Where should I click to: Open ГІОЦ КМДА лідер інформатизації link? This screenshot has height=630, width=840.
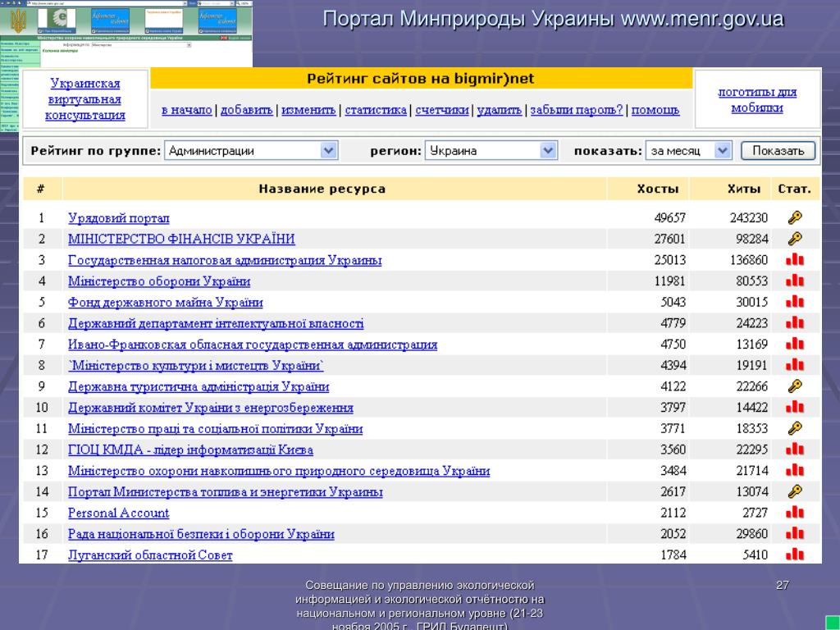[190, 450]
